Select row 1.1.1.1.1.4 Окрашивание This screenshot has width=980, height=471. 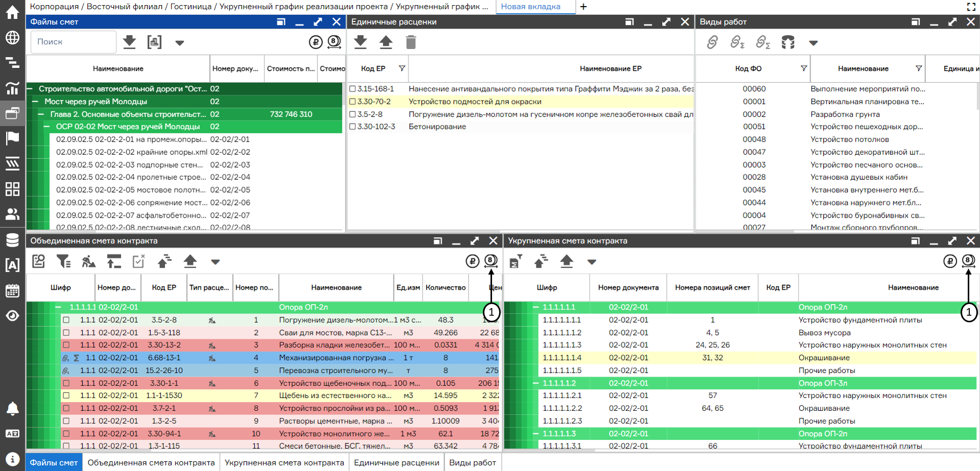(740, 358)
